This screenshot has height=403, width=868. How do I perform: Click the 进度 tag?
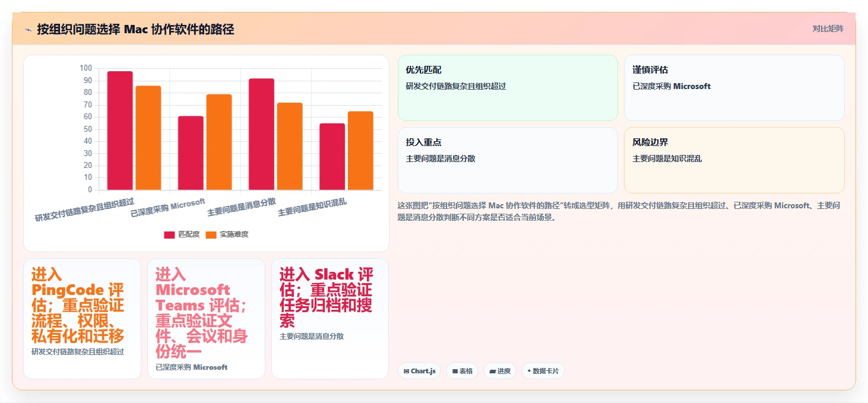(500, 371)
